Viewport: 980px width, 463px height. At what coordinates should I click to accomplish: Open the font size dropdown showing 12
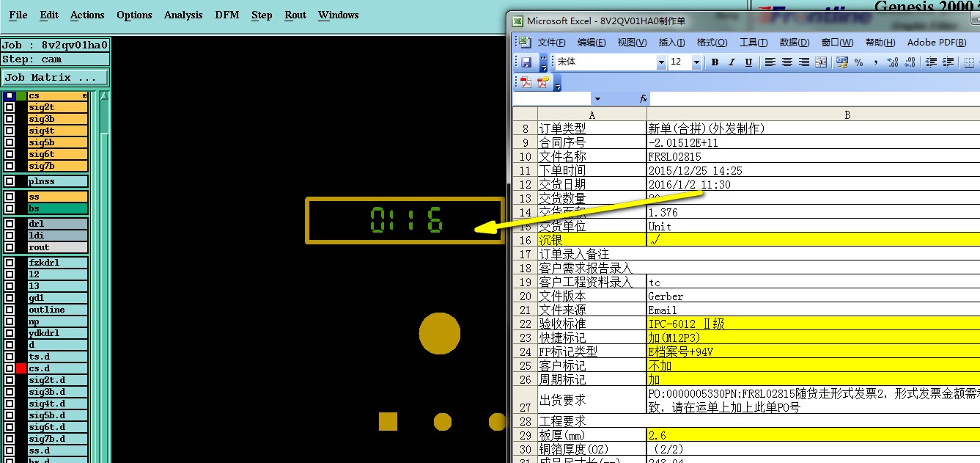pos(696,62)
